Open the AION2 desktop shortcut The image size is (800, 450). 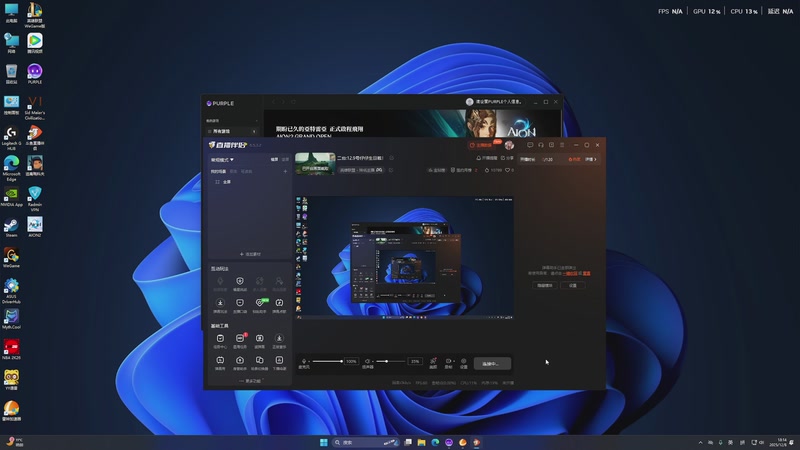click(x=35, y=227)
